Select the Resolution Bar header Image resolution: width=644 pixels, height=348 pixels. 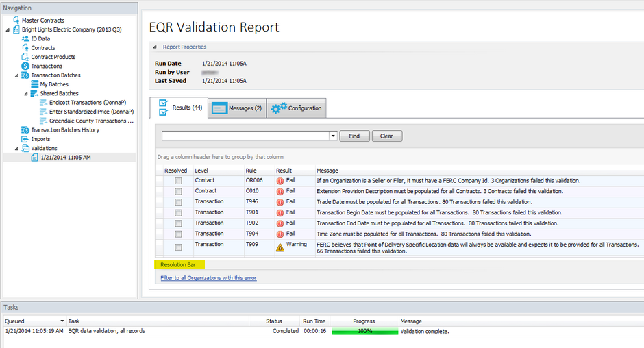(178, 265)
